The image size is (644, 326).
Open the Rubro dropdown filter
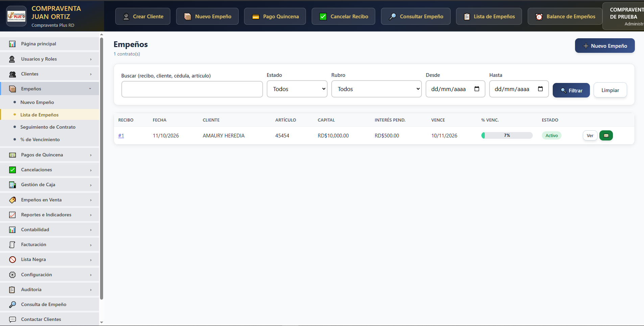click(x=376, y=89)
